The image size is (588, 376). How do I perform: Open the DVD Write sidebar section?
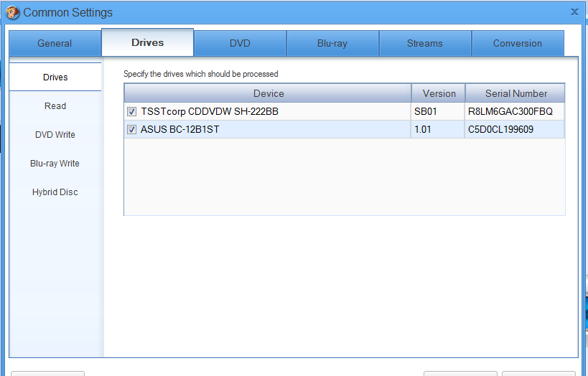(x=55, y=135)
